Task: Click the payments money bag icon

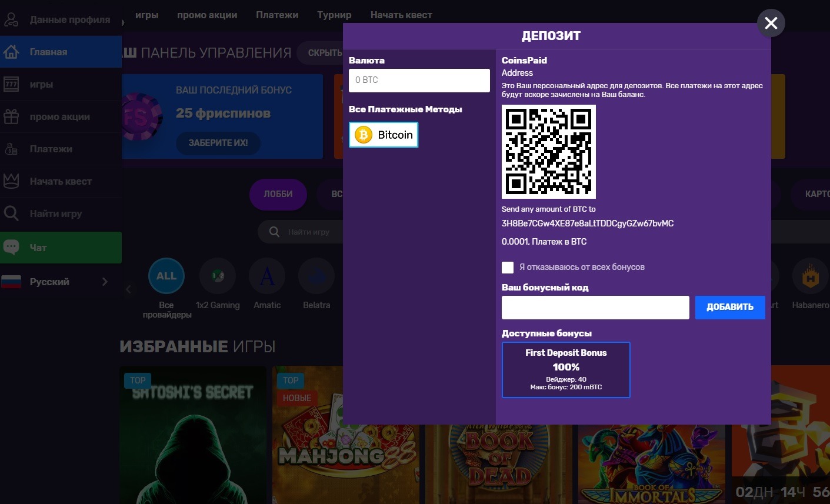Action: coord(11,149)
